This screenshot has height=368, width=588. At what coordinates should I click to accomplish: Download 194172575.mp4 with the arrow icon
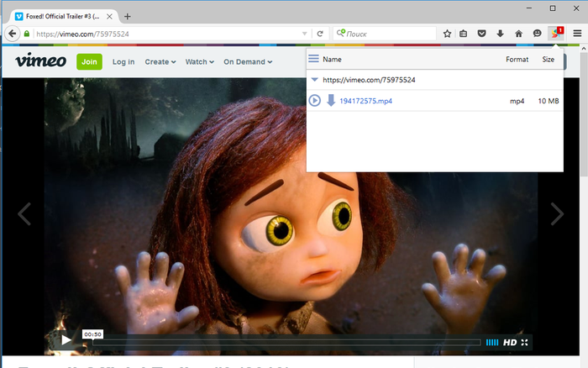coord(331,101)
